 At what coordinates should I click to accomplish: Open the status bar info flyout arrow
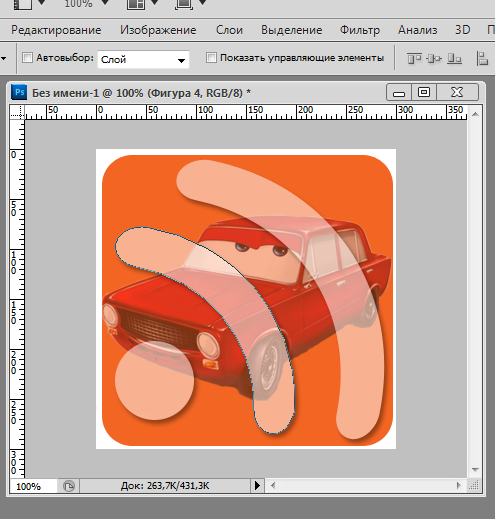pyautogui.click(x=257, y=486)
